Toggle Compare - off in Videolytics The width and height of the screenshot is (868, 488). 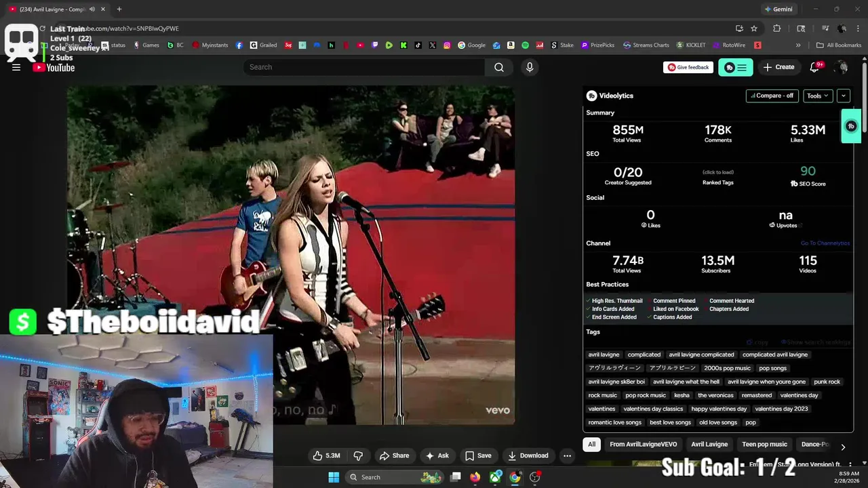pos(772,96)
